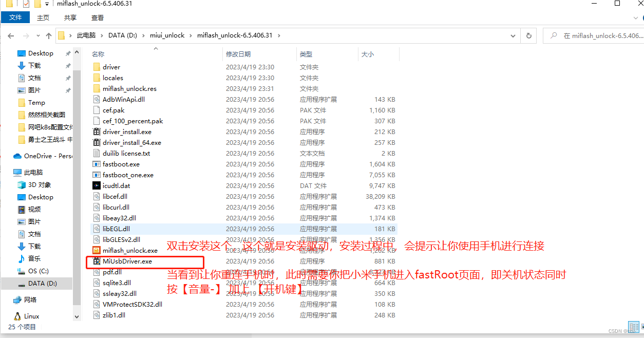Select the cef.pak file
The width and height of the screenshot is (644, 338).
[113, 110]
